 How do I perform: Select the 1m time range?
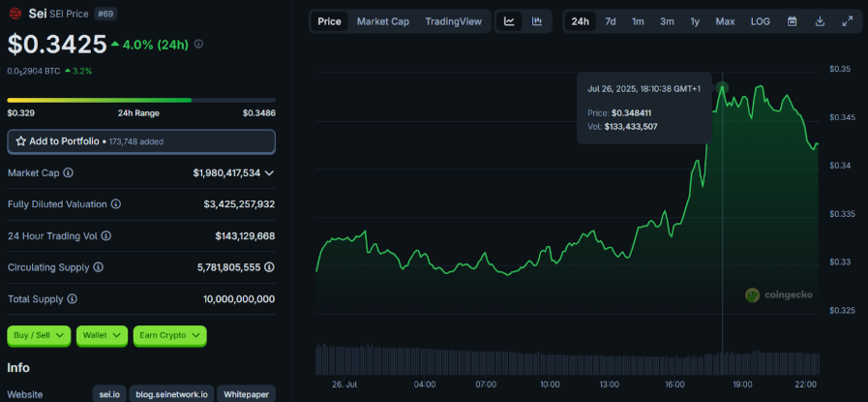tap(639, 21)
